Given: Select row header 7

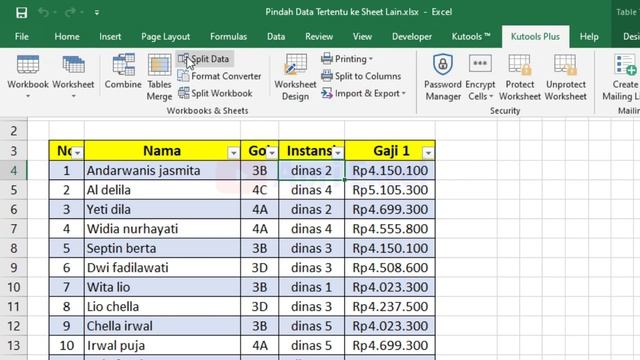Looking at the screenshot, I should 13,229.
